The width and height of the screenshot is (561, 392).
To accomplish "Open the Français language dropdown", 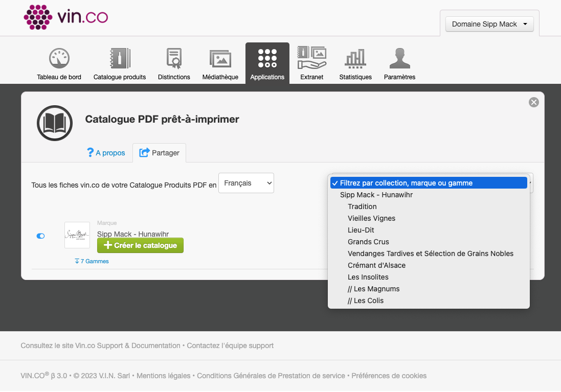I will click(246, 183).
